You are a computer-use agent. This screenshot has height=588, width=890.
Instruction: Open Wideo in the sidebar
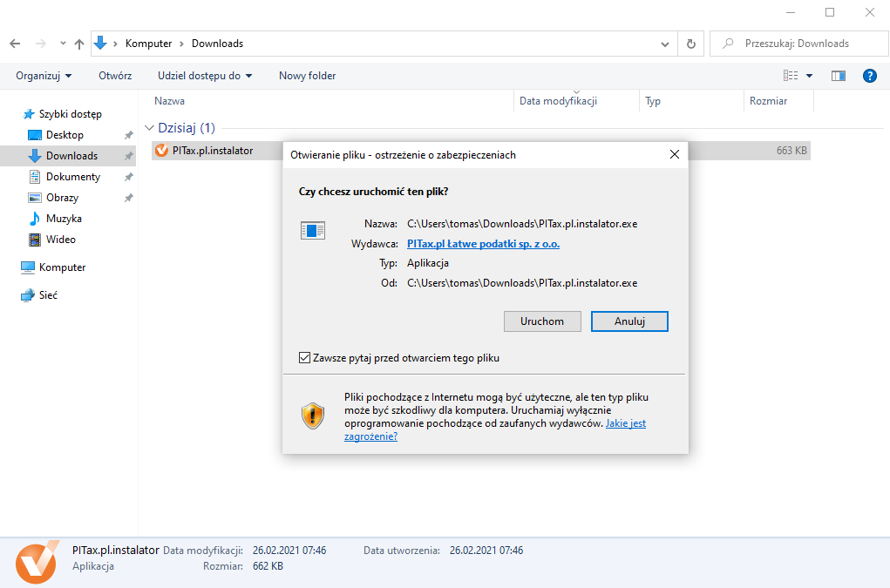pos(61,240)
